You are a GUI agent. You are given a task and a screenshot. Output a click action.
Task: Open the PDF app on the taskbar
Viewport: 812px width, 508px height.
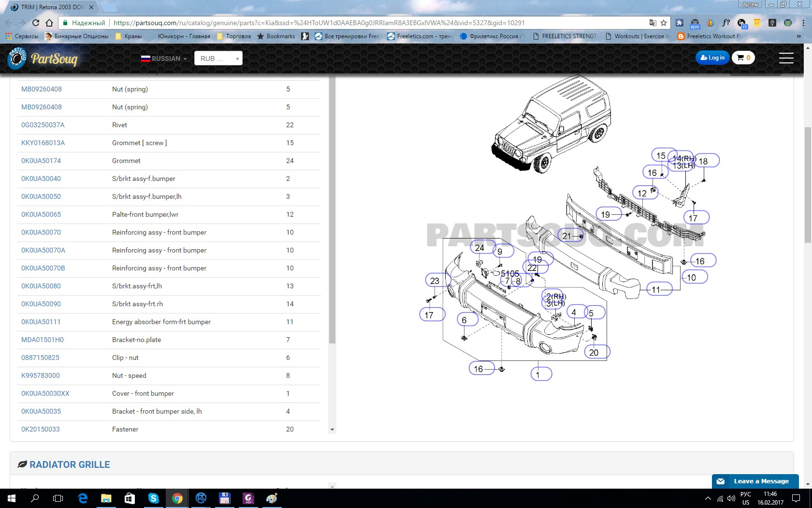[248, 498]
